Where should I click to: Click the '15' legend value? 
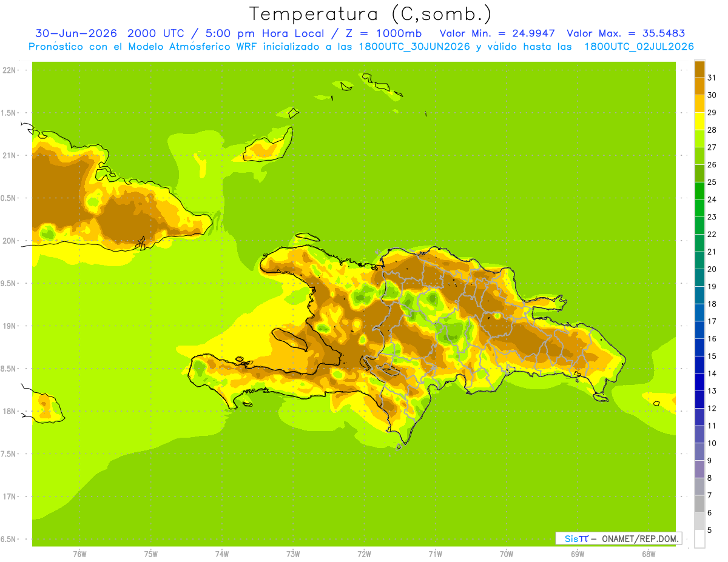point(712,356)
